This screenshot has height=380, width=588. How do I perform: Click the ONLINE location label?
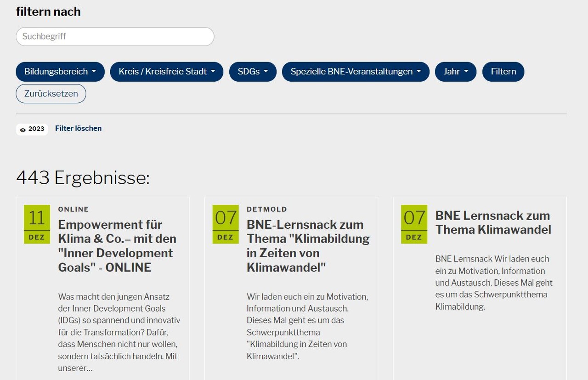coord(73,209)
